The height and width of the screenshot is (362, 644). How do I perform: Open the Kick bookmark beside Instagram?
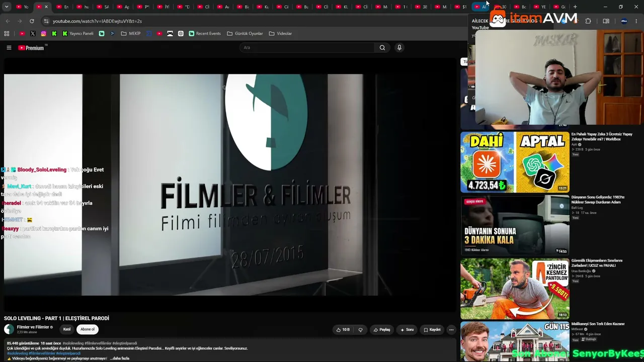[54, 34]
